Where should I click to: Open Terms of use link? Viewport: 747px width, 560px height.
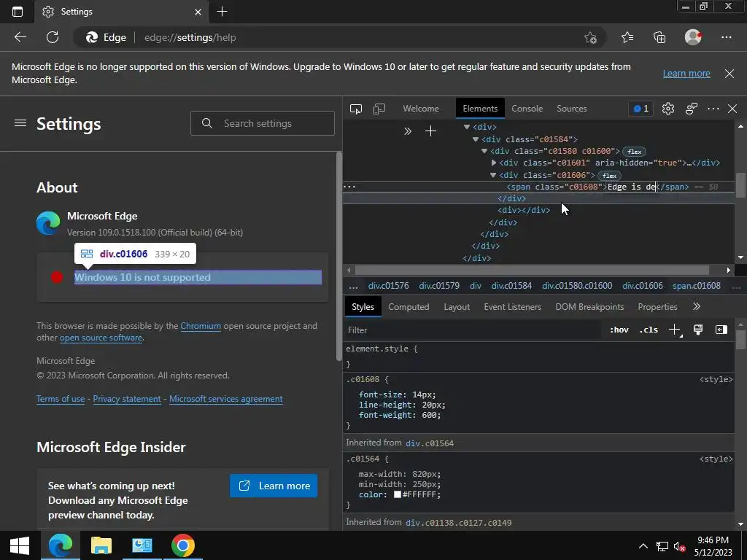(x=61, y=399)
